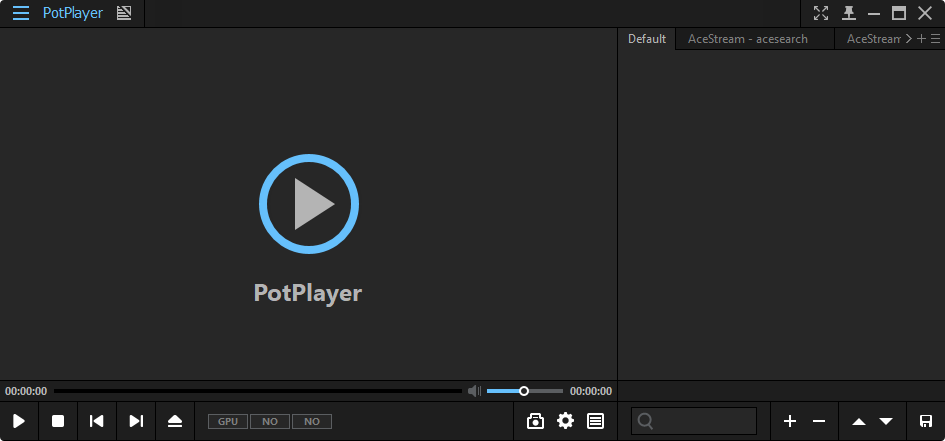Skip to previous track
945x441 pixels.
point(97,421)
